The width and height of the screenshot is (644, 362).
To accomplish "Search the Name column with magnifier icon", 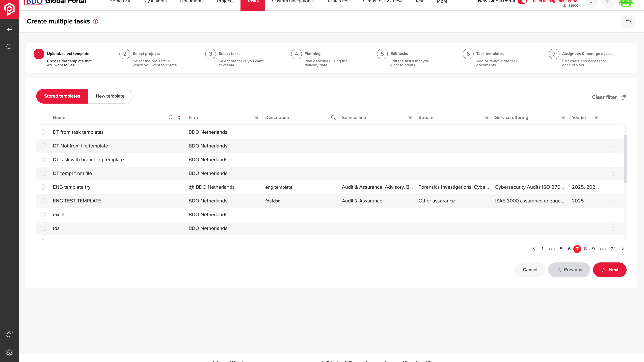I will point(171,117).
